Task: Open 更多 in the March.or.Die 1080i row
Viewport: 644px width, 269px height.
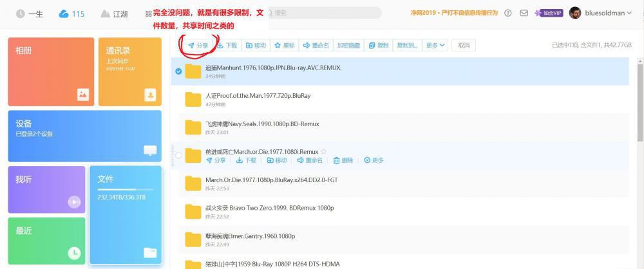Action: pos(374,160)
